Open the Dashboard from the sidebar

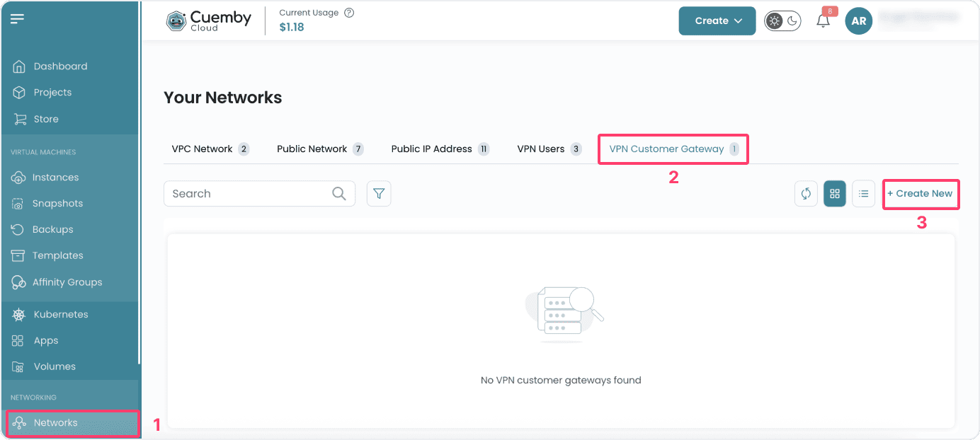[60, 66]
